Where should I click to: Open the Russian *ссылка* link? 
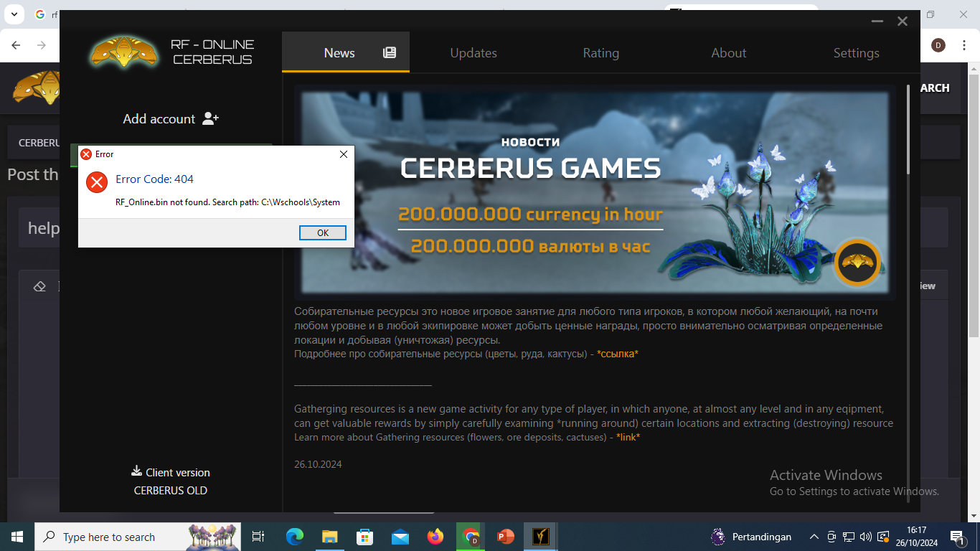[x=618, y=354]
